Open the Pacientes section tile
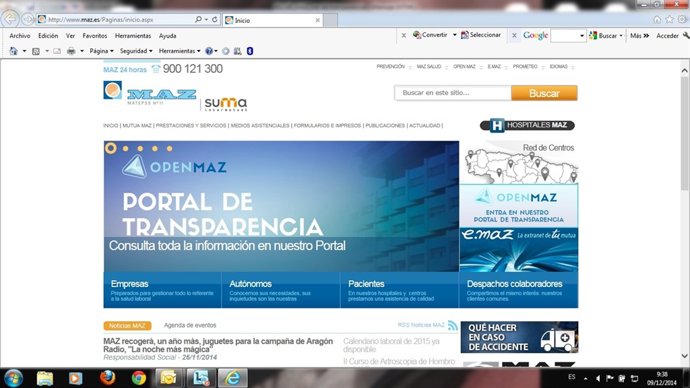690x388 pixels. (x=400, y=290)
